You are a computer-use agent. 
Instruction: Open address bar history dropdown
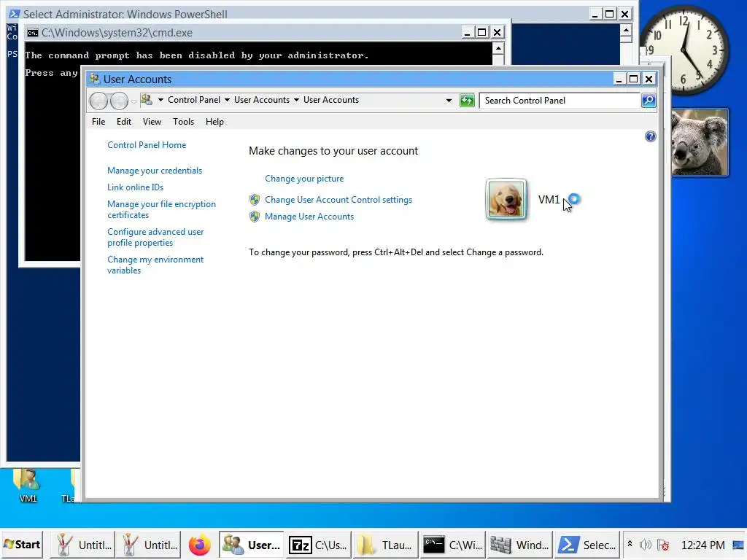[x=449, y=101]
